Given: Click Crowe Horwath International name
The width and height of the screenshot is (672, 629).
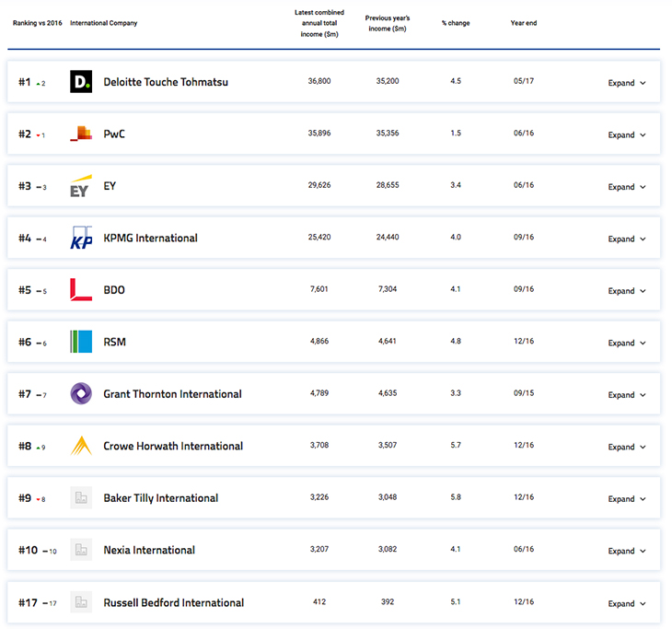Looking at the screenshot, I should click(173, 446).
